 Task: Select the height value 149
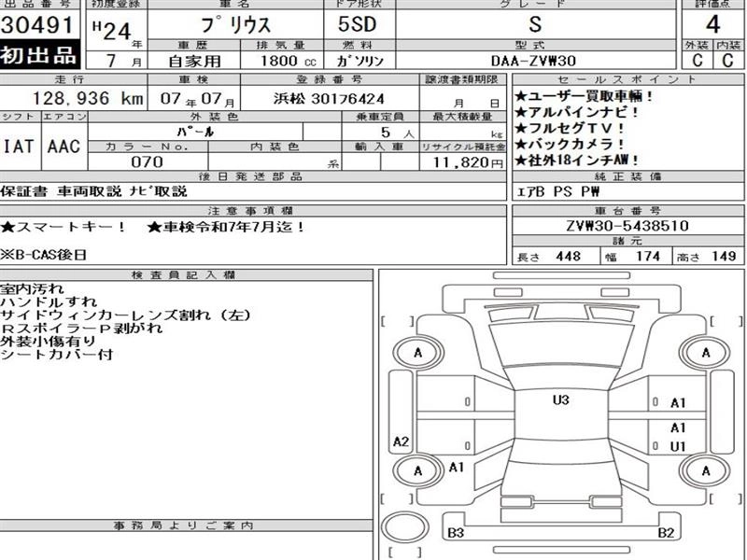pyautogui.click(x=725, y=256)
